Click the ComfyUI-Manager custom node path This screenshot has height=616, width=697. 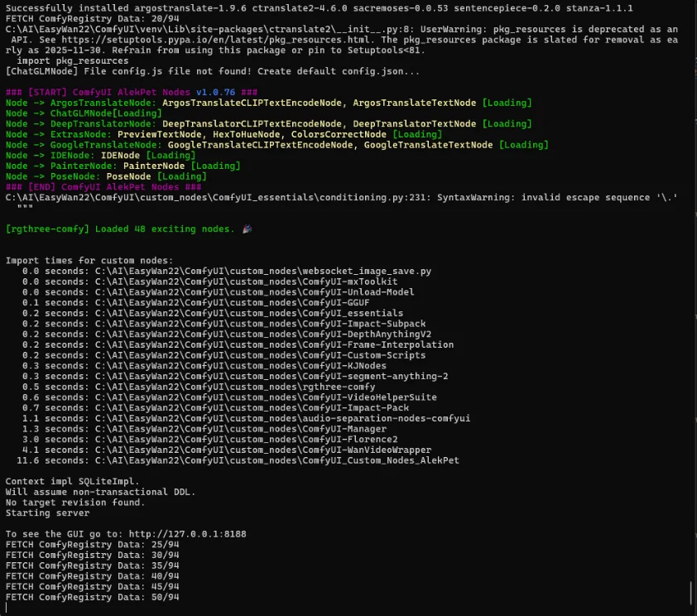(242, 429)
